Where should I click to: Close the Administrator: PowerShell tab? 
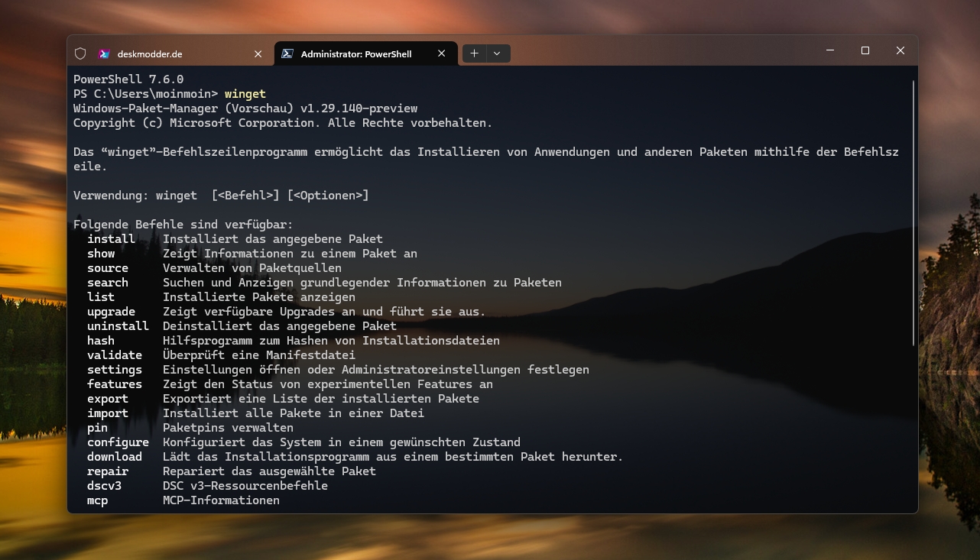tap(441, 53)
